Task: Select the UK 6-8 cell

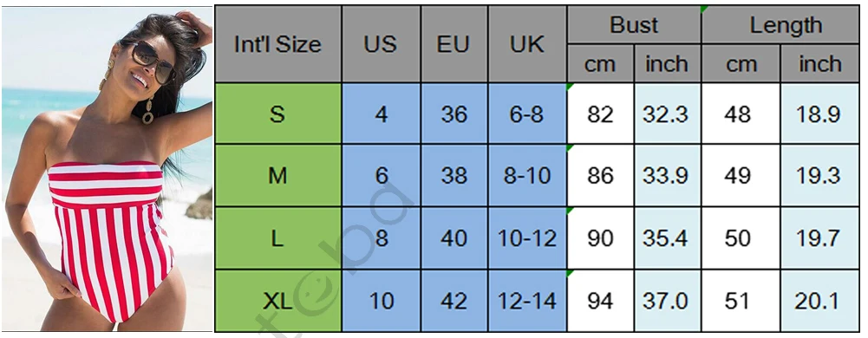Action: tap(527, 114)
